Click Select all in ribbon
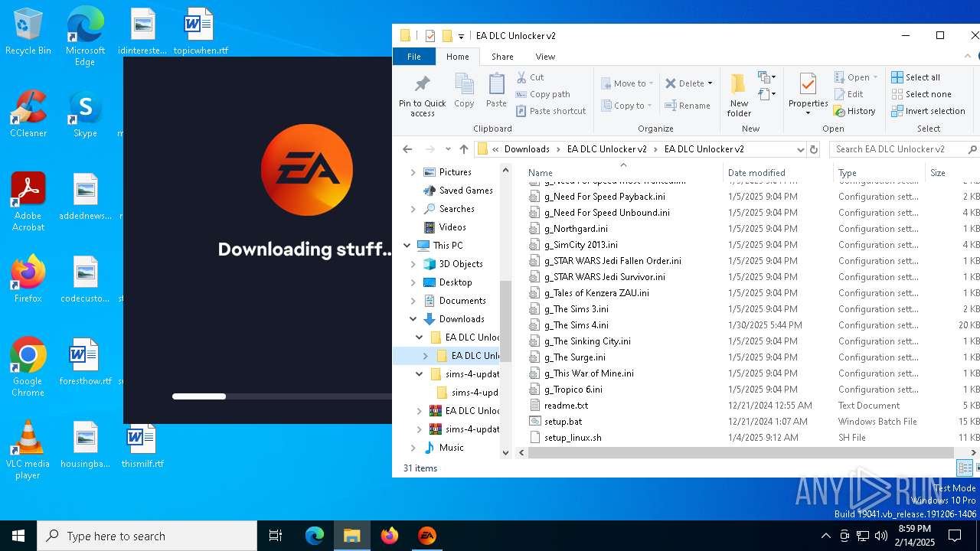The image size is (980, 551). (x=916, y=77)
